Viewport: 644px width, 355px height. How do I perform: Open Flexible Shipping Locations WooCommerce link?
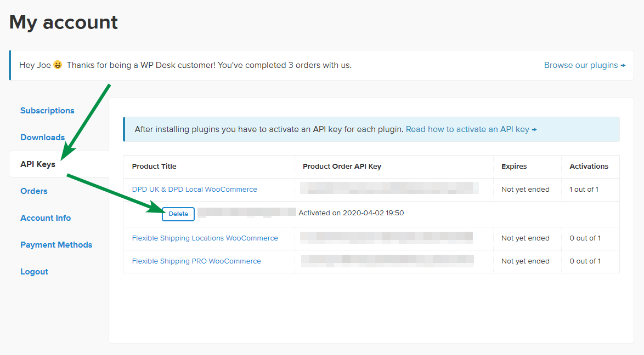205,238
